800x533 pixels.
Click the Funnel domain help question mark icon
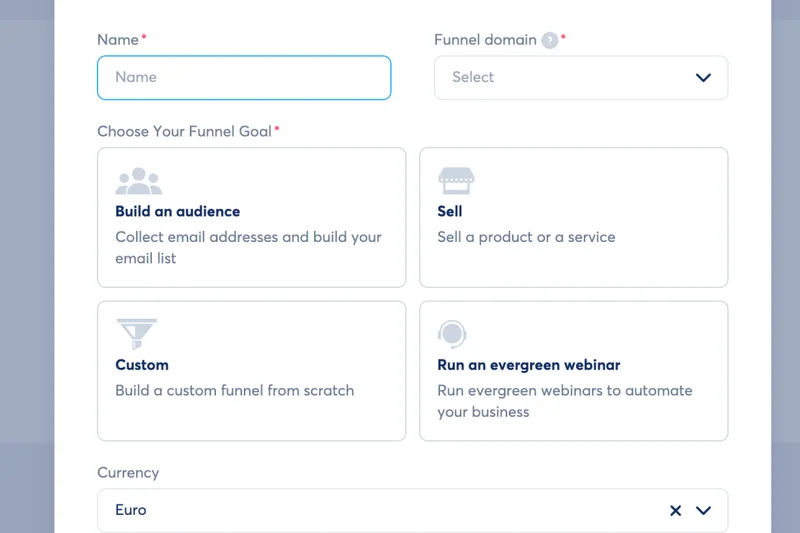549,40
